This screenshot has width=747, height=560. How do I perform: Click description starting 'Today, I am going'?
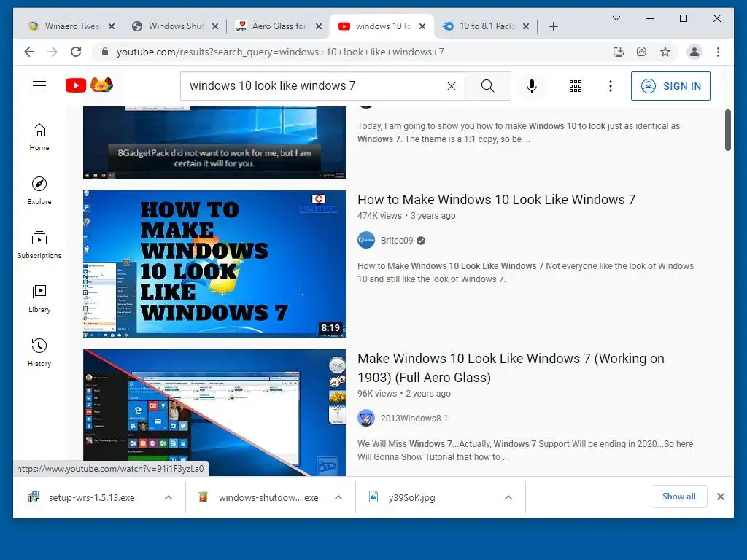(519, 133)
